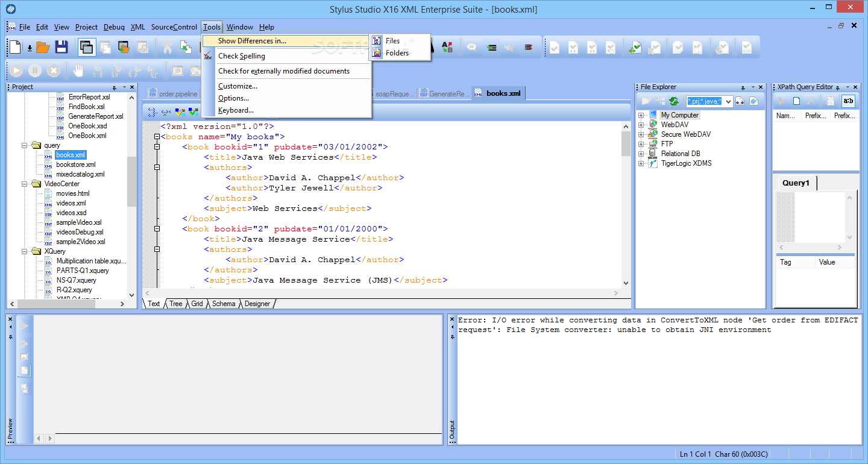Expand the Relational DB node
This screenshot has height=464, width=868.
click(x=641, y=154)
